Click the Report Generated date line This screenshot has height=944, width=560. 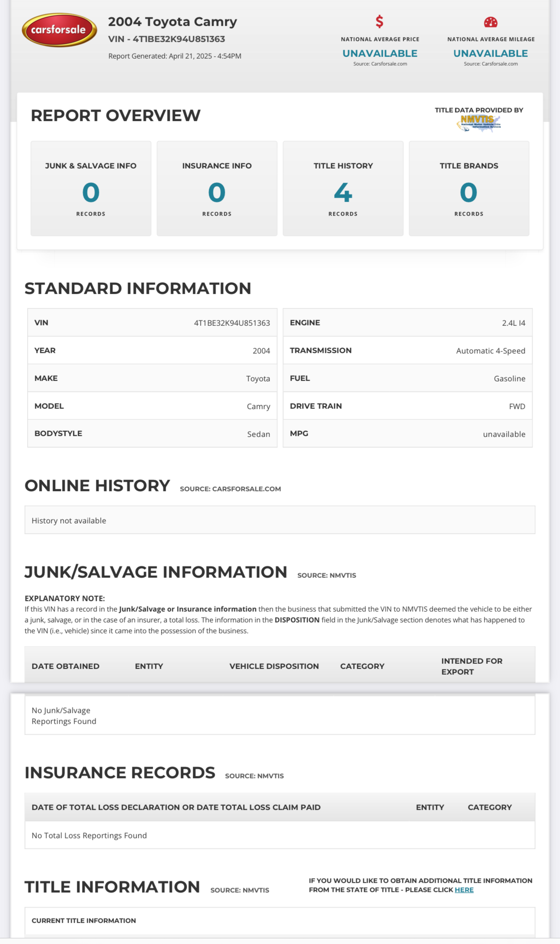point(175,56)
